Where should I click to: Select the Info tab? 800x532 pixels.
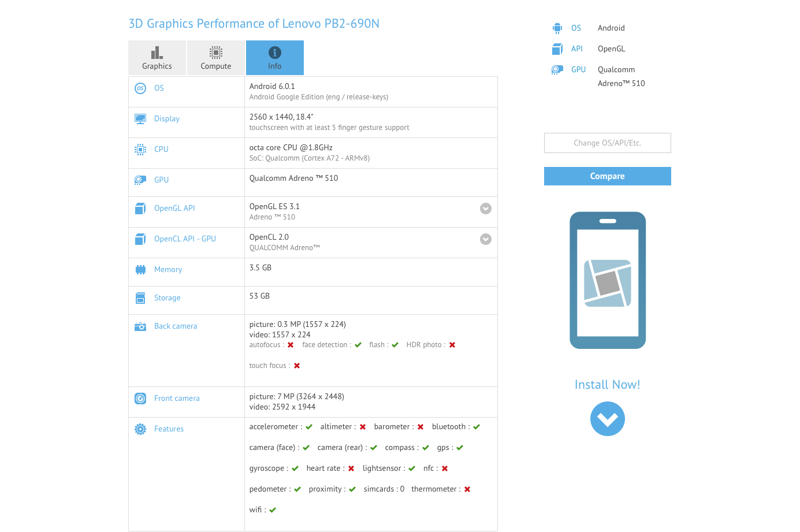pyautogui.click(x=275, y=58)
